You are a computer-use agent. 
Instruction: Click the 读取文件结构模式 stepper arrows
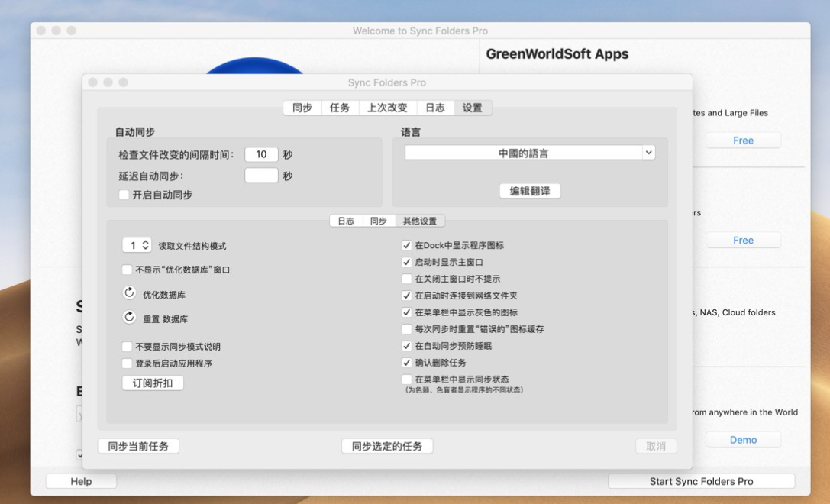click(145, 245)
